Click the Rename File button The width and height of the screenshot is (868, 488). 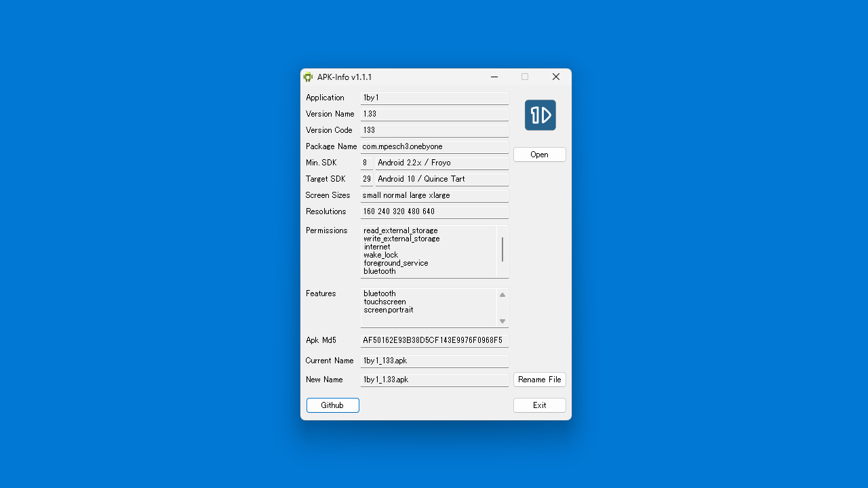(x=539, y=380)
